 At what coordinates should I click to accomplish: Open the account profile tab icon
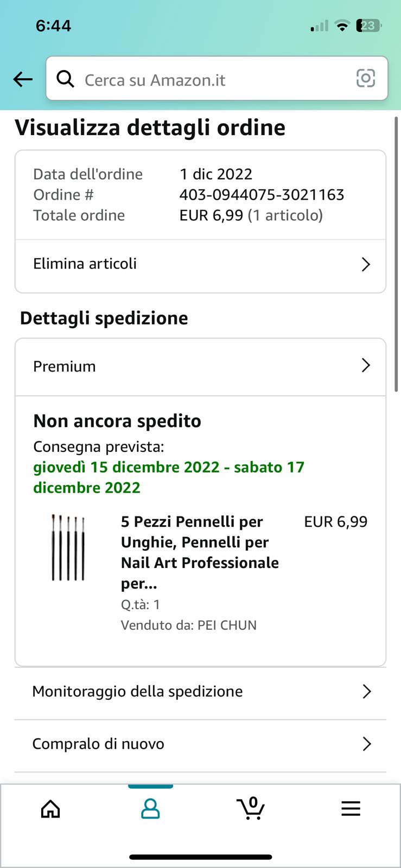(x=150, y=809)
